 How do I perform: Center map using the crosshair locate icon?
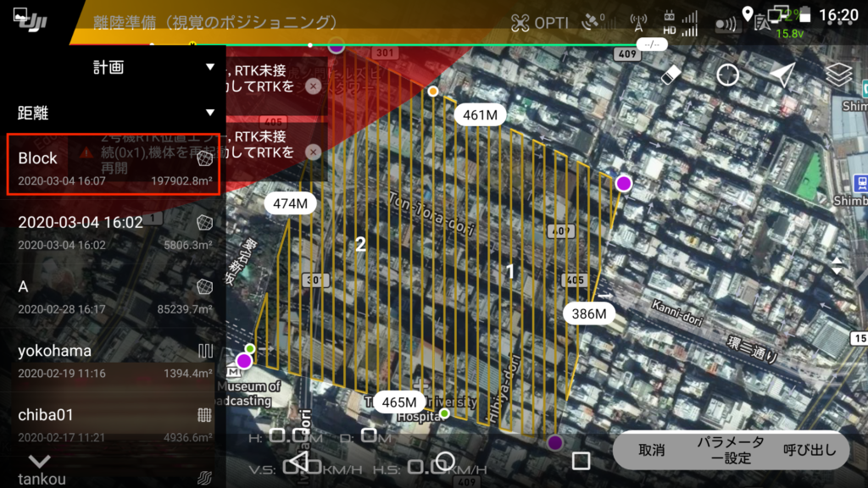click(727, 75)
